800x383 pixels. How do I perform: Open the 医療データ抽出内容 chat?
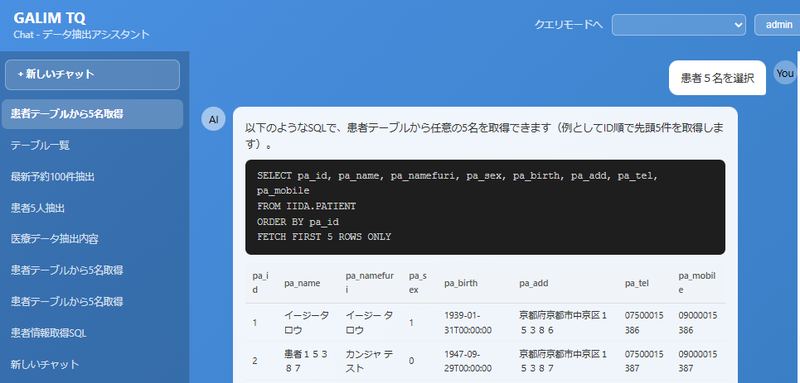click(92, 239)
